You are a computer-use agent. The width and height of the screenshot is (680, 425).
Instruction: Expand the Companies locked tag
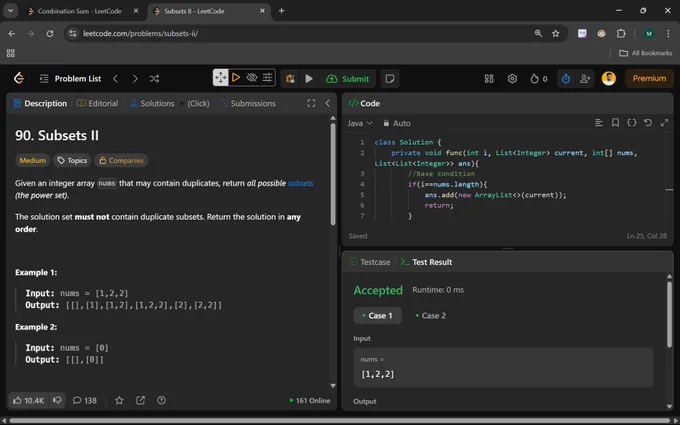coord(121,160)
